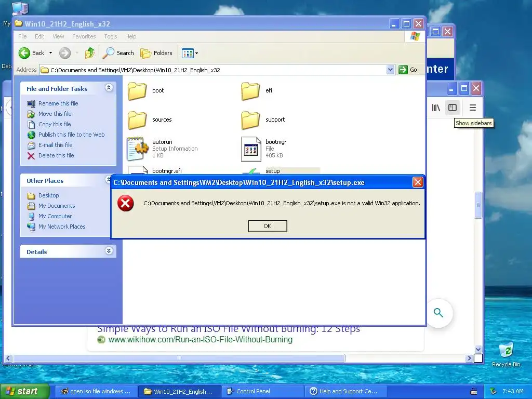Click Delete this file
Viewport: 532px width, 399px height.
[56, 155]
